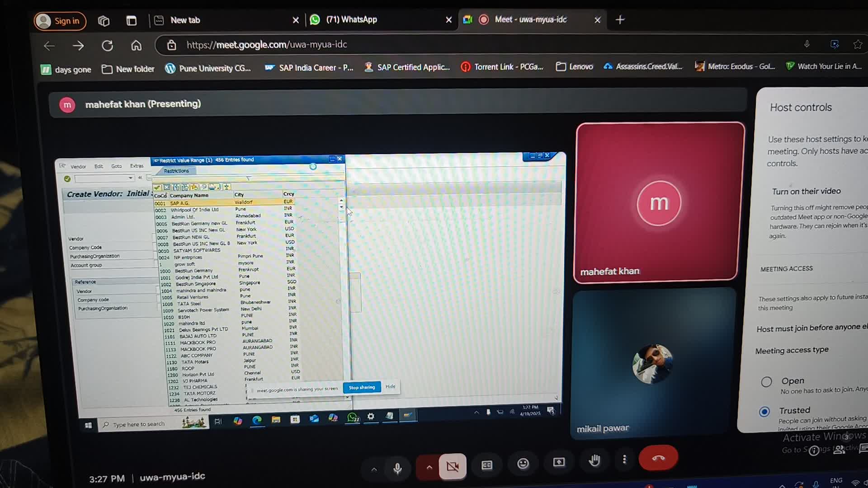
Task: Open the emoji reactions button
Action: tap(523, 464)
